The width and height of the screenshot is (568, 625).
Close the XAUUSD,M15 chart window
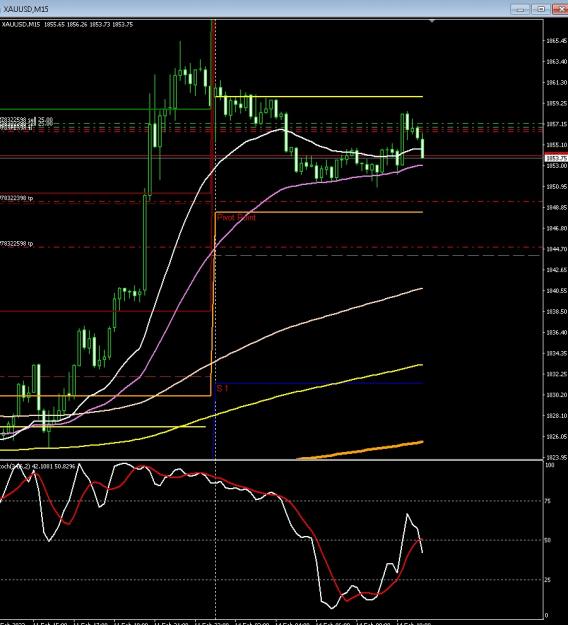coord(560,9)
